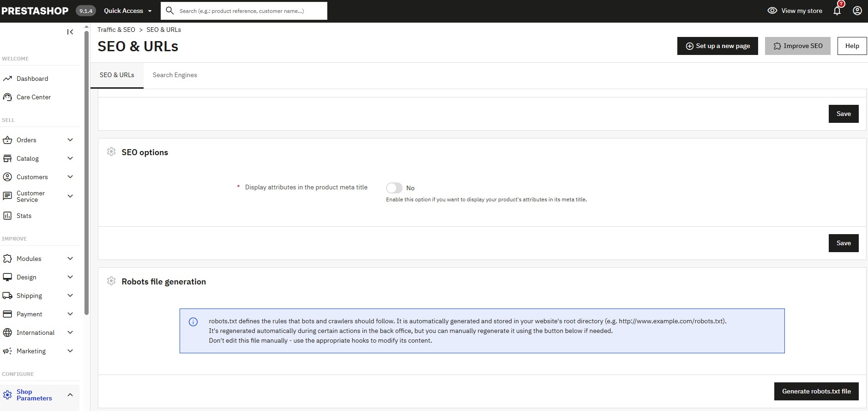Click Save above the SEO options section
This screenshot has height=411, width=868.
844,114
